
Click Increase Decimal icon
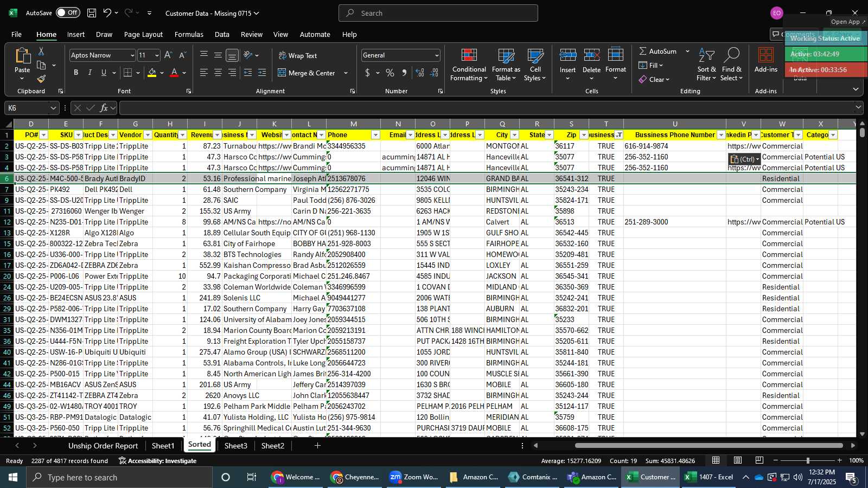point(420,73)
